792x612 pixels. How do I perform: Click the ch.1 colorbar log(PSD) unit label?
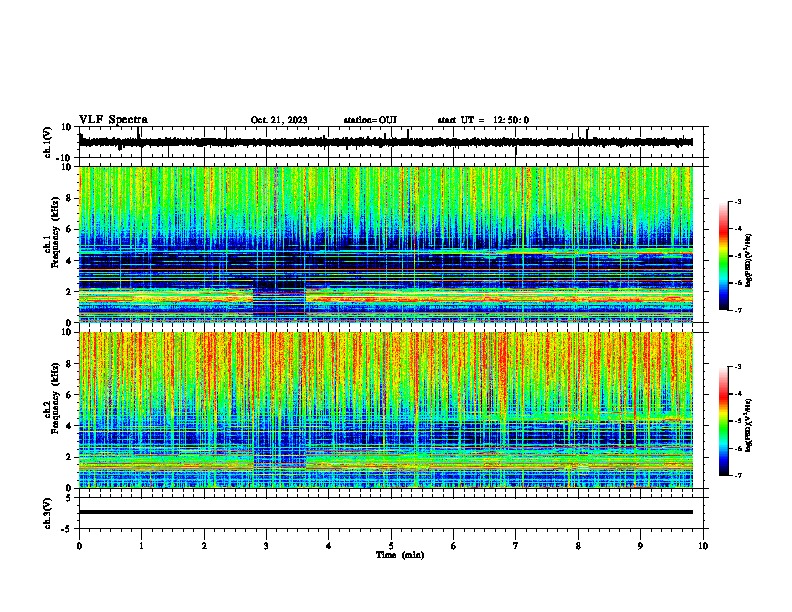(x=749, y=261)
